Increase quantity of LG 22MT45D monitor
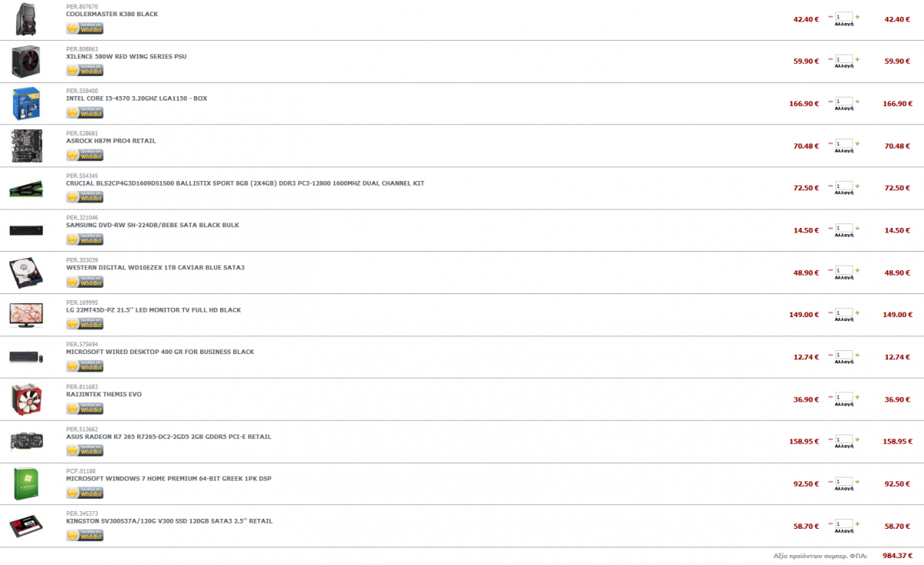Viewport: 924px width, 565px height. point(857,313)
